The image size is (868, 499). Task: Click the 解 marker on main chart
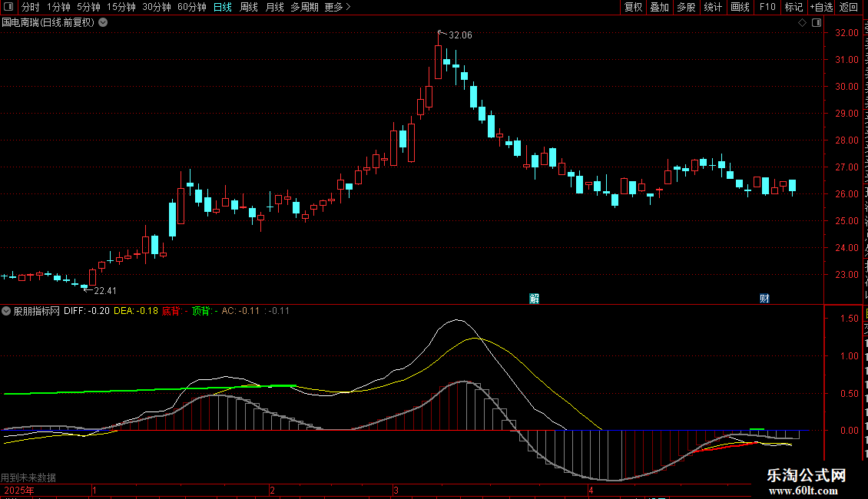[534, 299]
